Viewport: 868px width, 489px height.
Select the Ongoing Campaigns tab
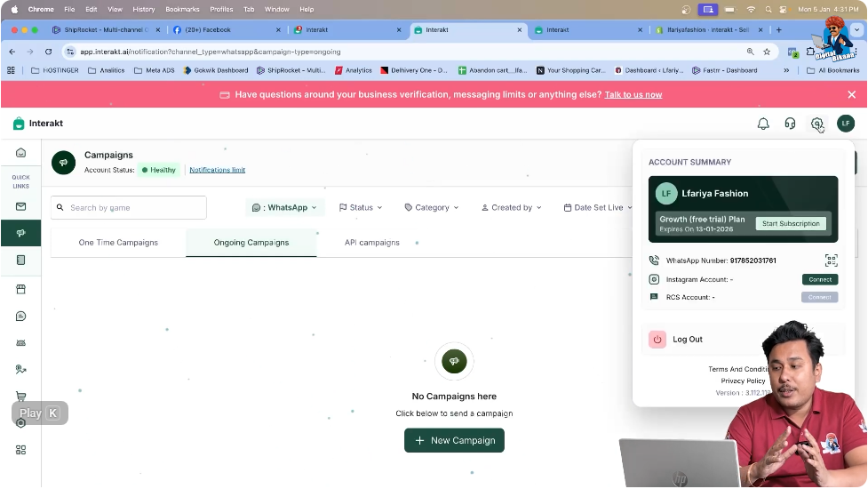coord(251,243)
